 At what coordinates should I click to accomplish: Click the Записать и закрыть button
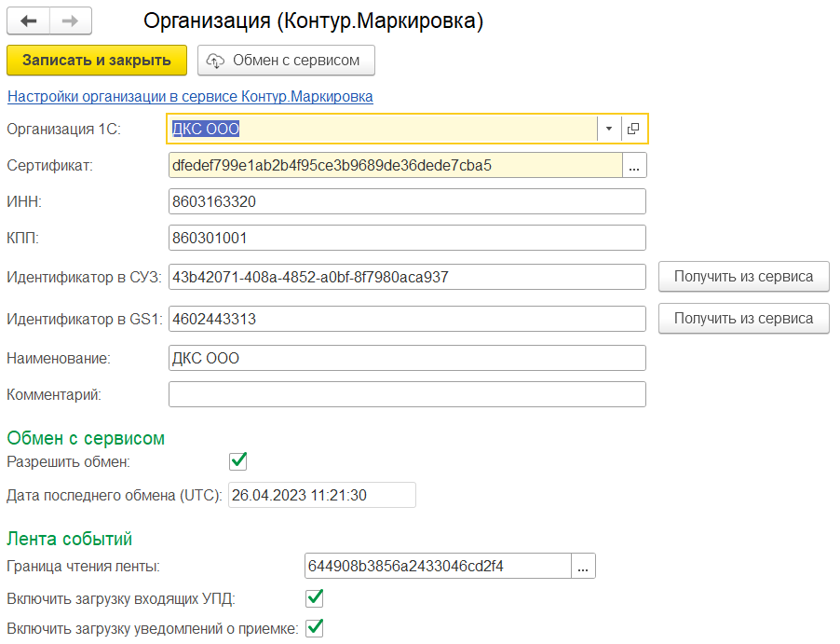pos(97,60)
